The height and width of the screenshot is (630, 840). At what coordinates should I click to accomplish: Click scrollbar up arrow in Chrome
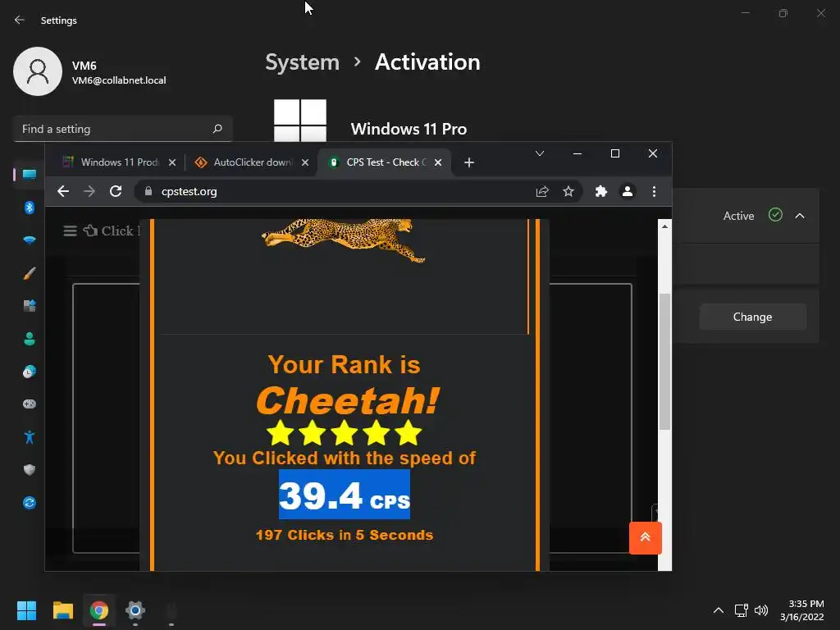pos(664,226)
